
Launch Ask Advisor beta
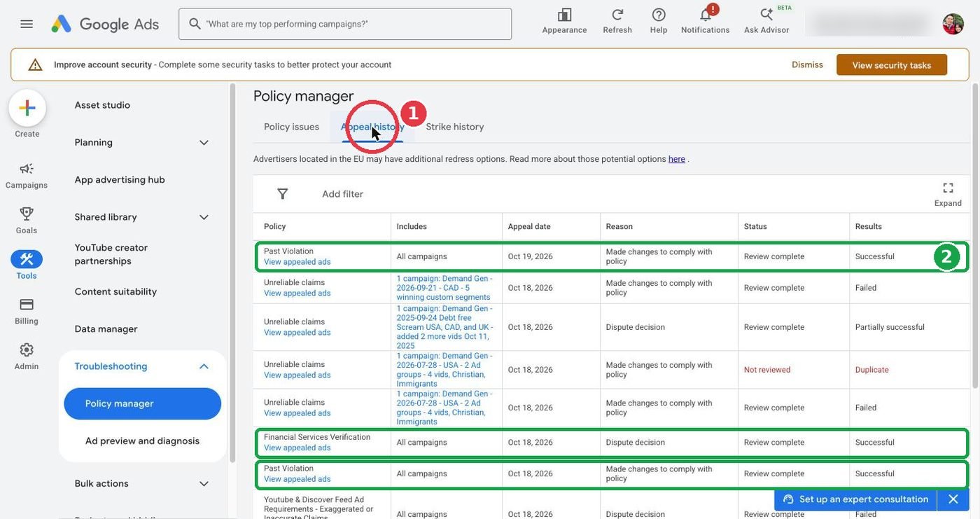tap(766, 20)
